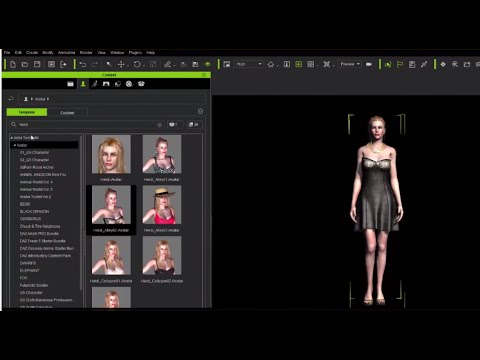This screenshot has width=480, height=360.
Task: Select the 02_G5 Character folder
Action: 34,160
